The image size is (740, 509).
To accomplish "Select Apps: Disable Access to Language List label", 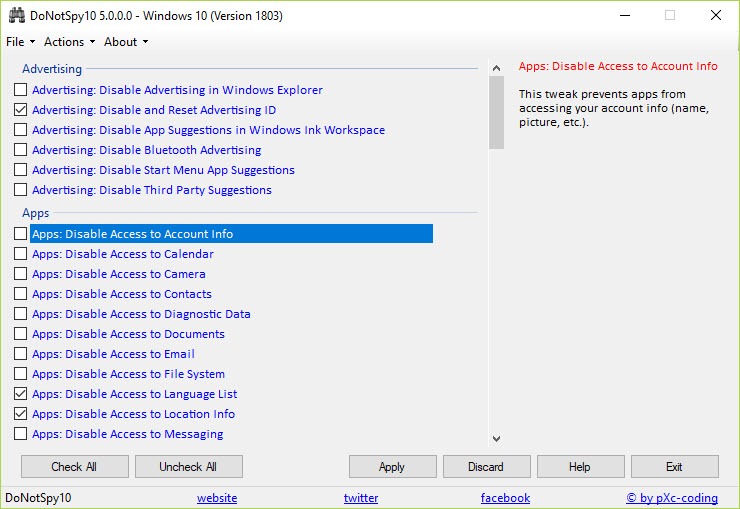I will tap(135, 393).
